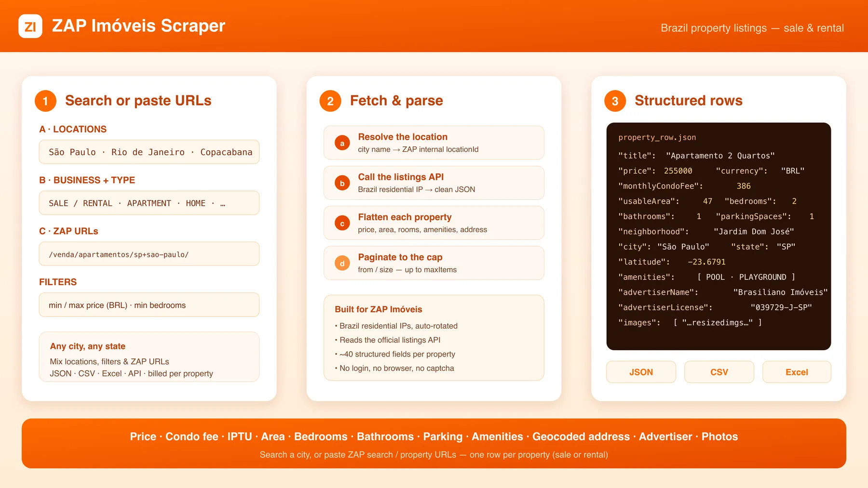Click the latitude value -23.6791
Image resolution: width=868 pixels, height=488 pixels.
[706, 262]
